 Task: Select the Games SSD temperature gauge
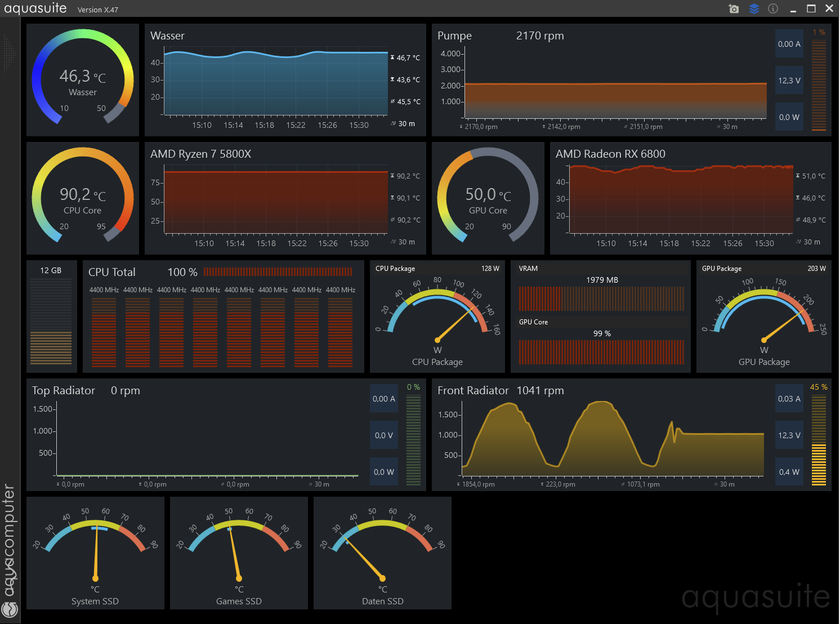tap(239, 553)
